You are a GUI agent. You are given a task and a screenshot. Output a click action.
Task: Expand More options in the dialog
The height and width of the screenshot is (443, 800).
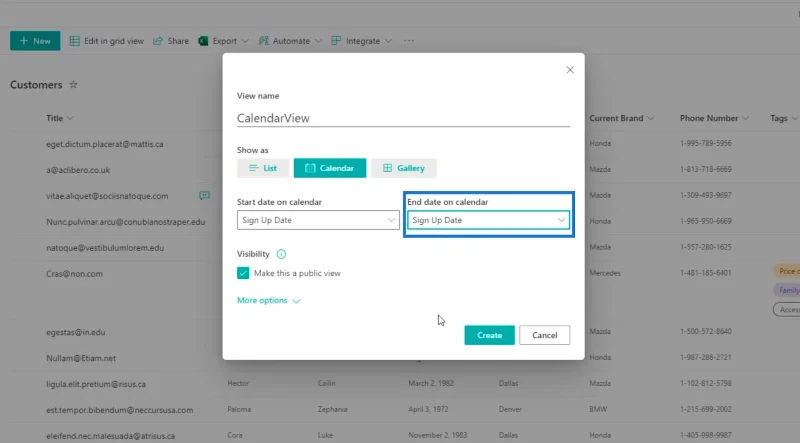point(268,301)
